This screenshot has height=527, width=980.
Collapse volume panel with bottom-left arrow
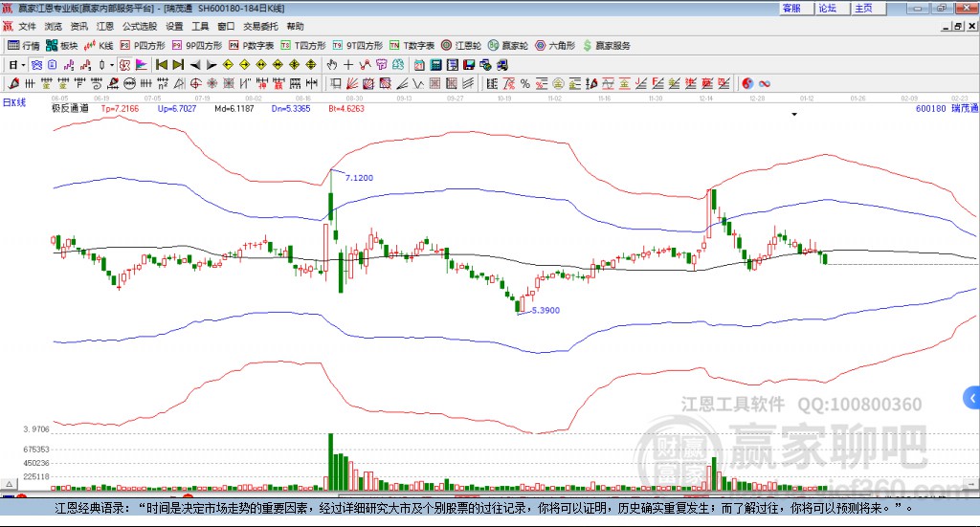pyautogui.click(x=9, y=484)
